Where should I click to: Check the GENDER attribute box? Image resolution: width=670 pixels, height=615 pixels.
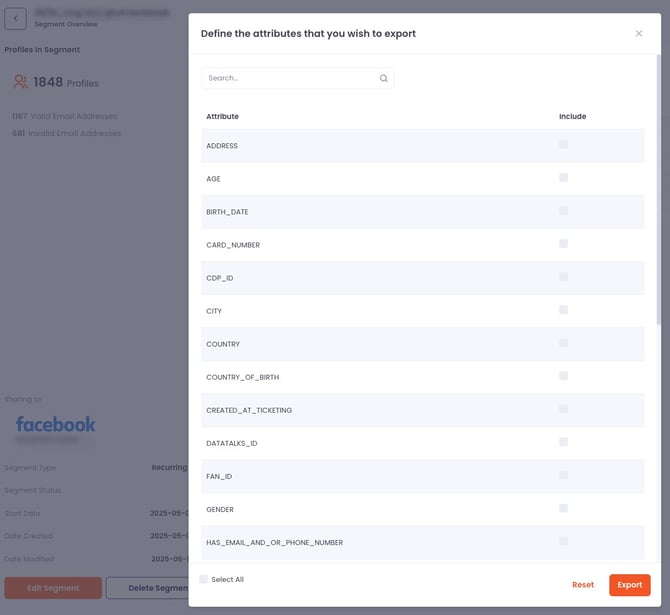pyautogui.click(x=564, y=508)
